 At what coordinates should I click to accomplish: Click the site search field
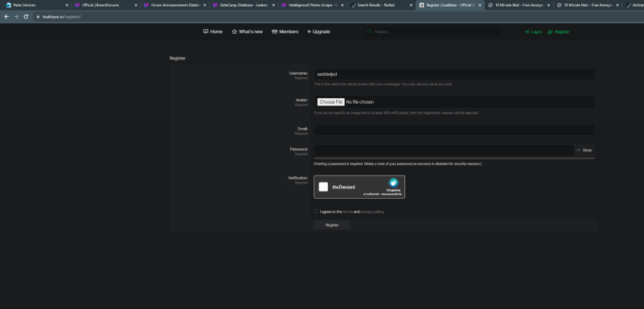tap(432, 31)
